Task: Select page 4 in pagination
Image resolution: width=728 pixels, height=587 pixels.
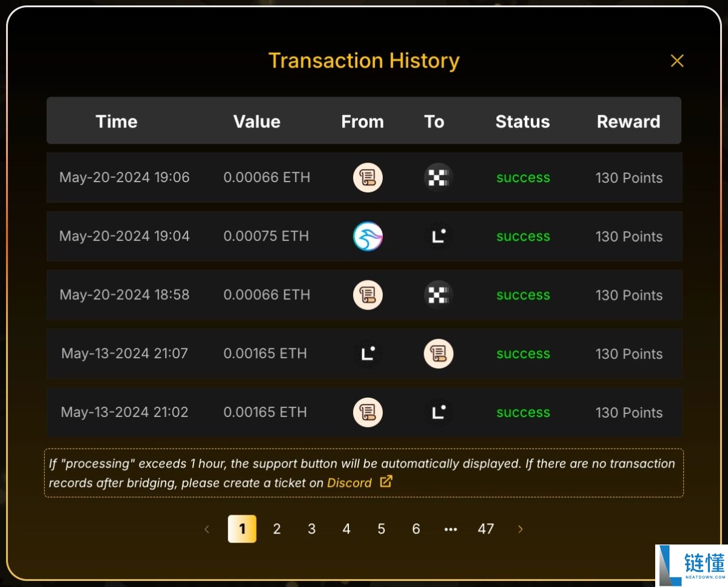Action: pyautogui.click(x=346, y=529)
